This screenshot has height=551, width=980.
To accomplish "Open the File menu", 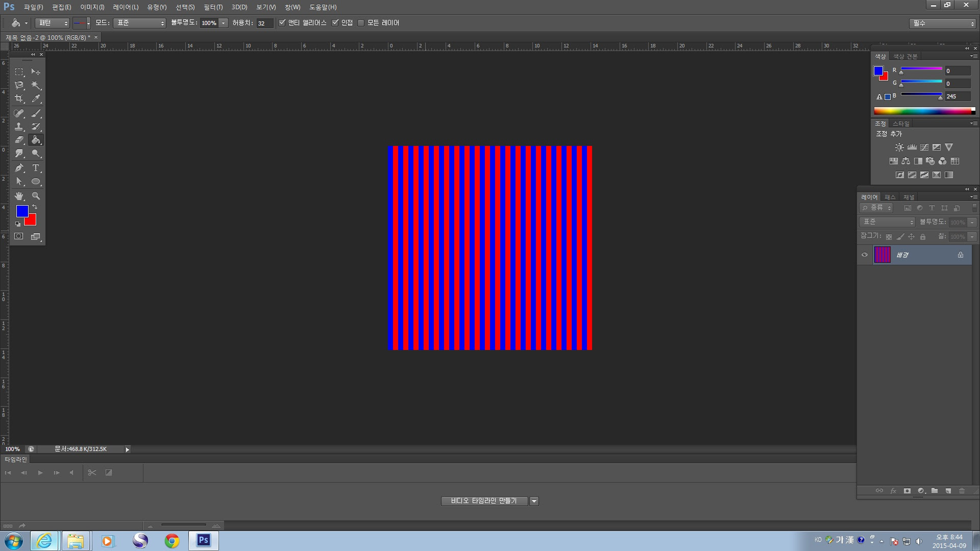I will (34, 7).
